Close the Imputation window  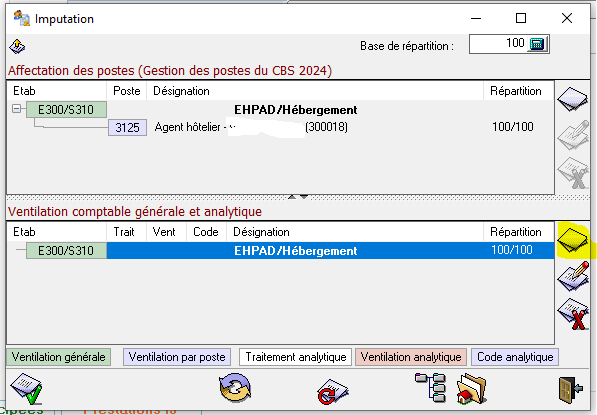pyautogui.click(x=567, y=18)
